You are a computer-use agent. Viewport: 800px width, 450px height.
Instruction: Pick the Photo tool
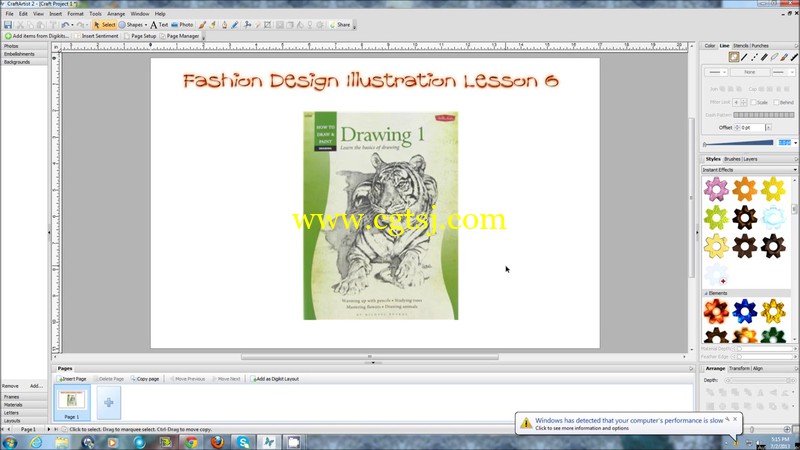point(182,24)
